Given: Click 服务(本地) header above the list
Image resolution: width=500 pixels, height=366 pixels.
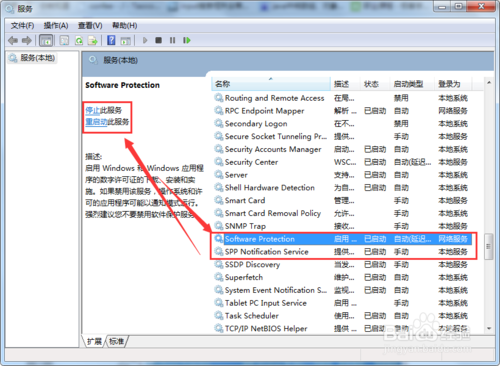Looking at the screenshot, I should 120,60.
